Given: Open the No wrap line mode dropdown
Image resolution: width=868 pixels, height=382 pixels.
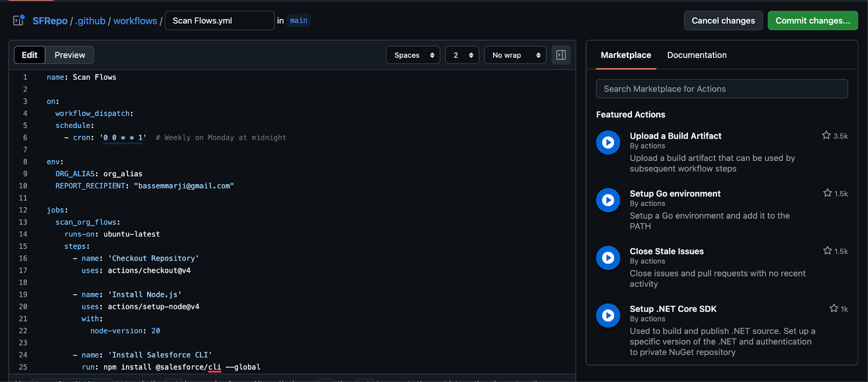Looking at the screenshot, I should click(515, 55).
